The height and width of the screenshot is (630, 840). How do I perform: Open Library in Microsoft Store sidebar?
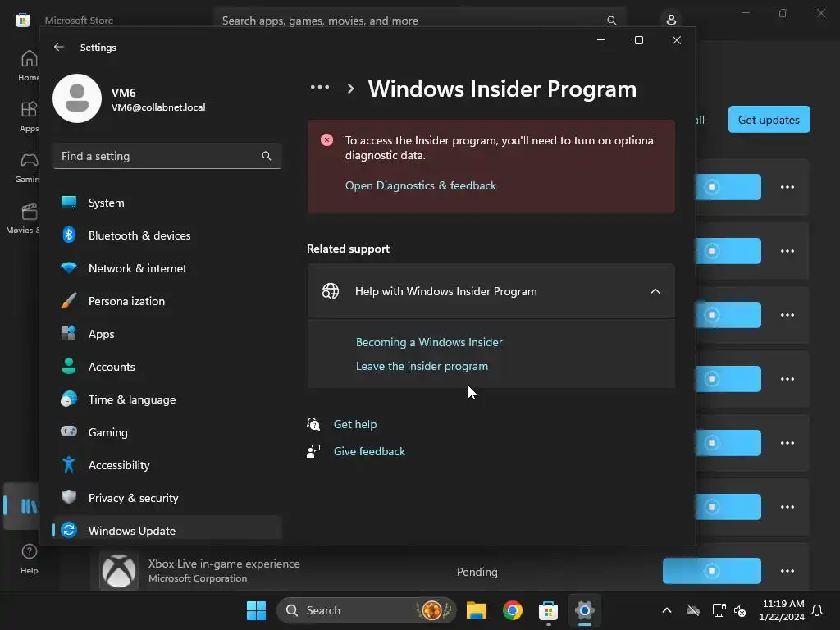21,505
